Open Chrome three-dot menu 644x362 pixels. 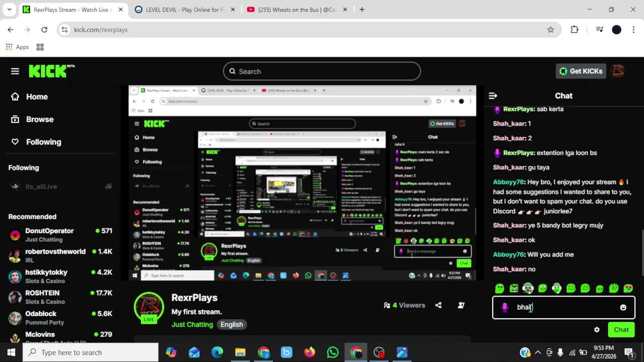tap(633, 30)
